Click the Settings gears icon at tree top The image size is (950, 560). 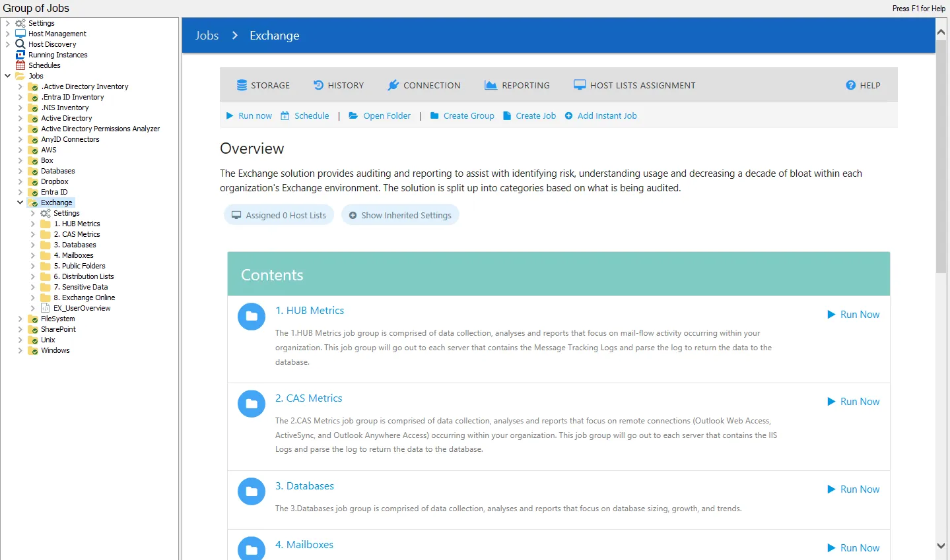pos(20,23)
